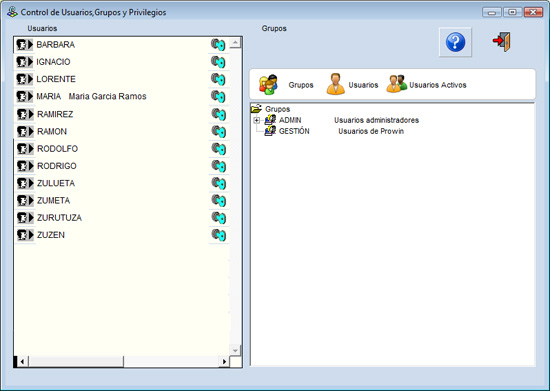Image resolution: width=550 pixels, height=391 pixels.
Task: Open the keys icon for MARIA
Action: (218, 96)
